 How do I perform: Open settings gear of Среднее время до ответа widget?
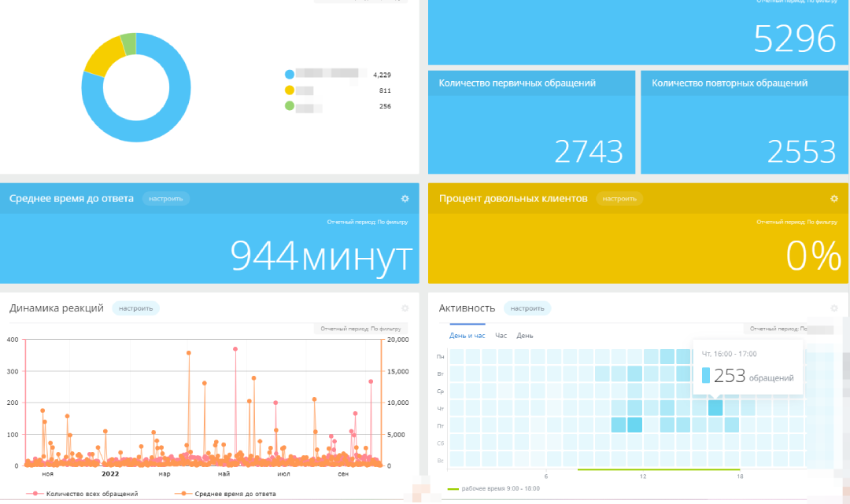(x=405, y=199)
